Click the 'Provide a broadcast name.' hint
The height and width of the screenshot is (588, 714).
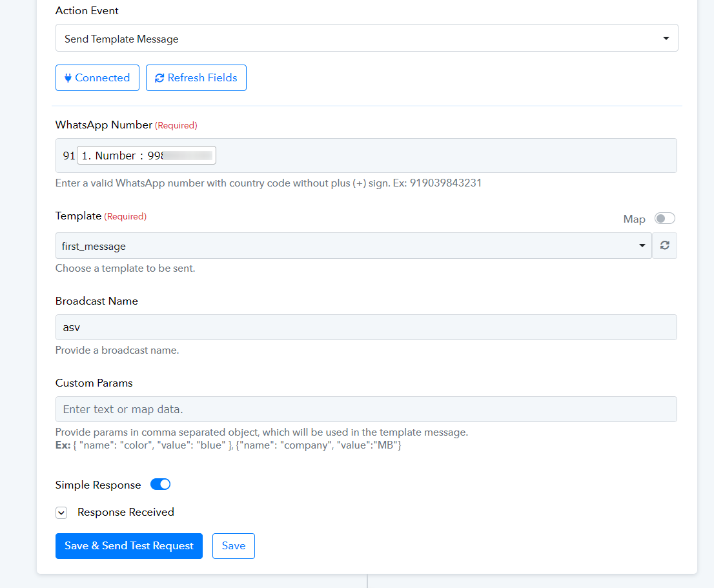click(117, 350)
